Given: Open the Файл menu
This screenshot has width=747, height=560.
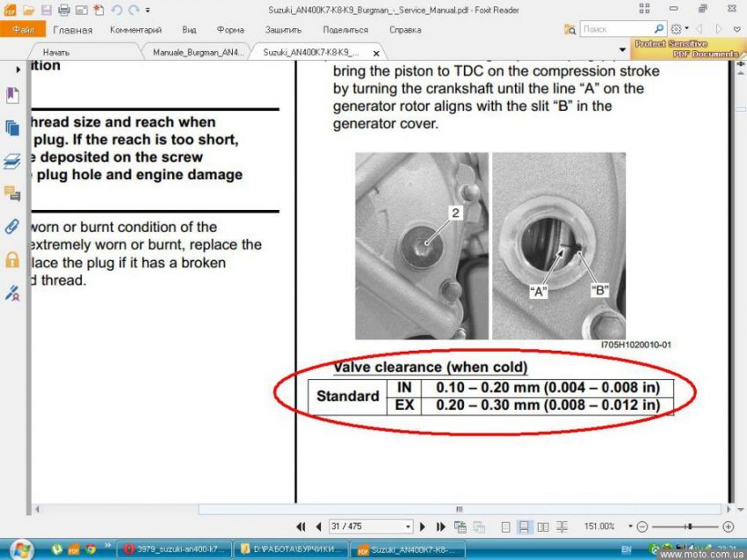Looking at the screenshot, I should [23, 30].
